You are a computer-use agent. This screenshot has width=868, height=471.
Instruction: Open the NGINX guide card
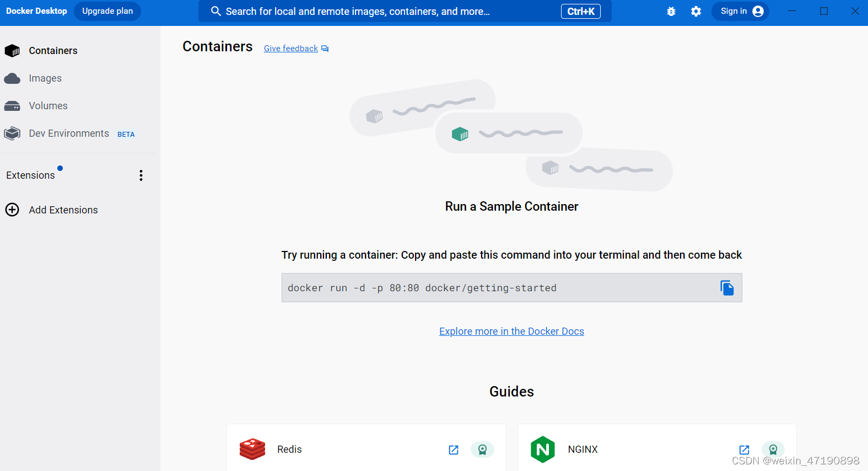[x=657, y=448]
